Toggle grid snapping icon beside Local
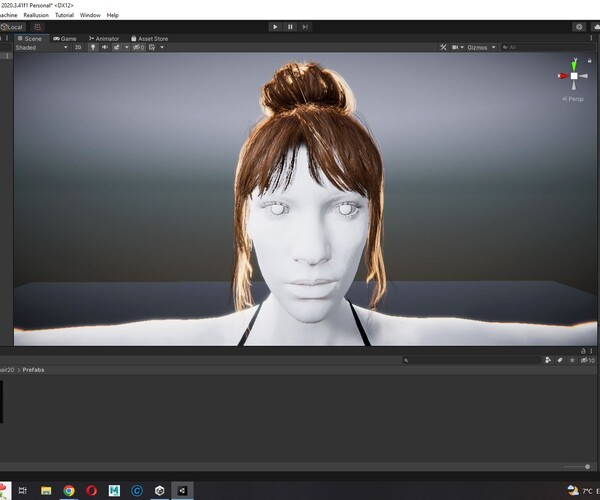 point(38,27)
